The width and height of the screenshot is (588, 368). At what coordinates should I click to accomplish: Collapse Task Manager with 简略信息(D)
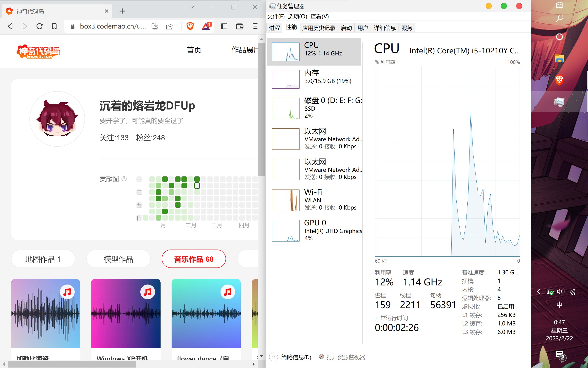pos(290,357)
